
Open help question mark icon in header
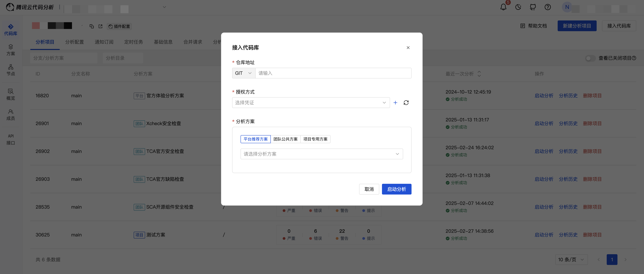pos(547,7)
